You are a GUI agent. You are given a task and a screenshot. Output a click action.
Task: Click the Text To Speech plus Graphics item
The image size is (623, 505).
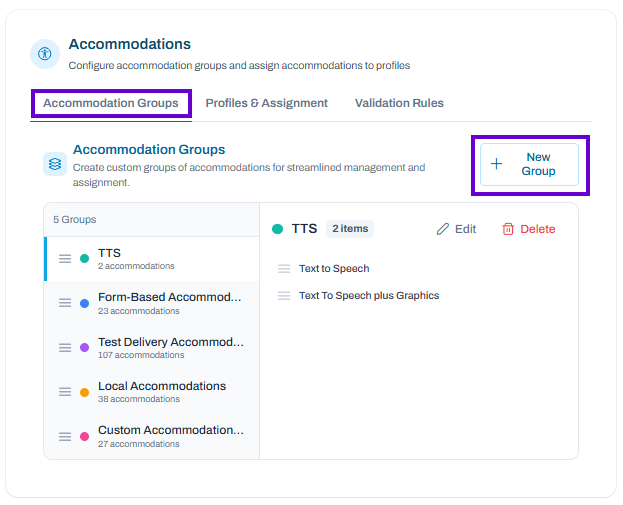tap(369, 296)
